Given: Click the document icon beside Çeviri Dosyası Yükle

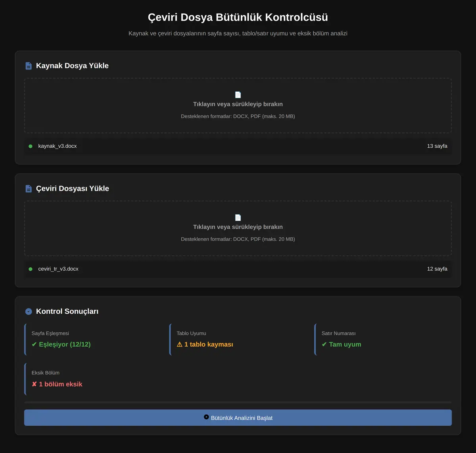Looking at the screenshot, I should click(29, 189).
